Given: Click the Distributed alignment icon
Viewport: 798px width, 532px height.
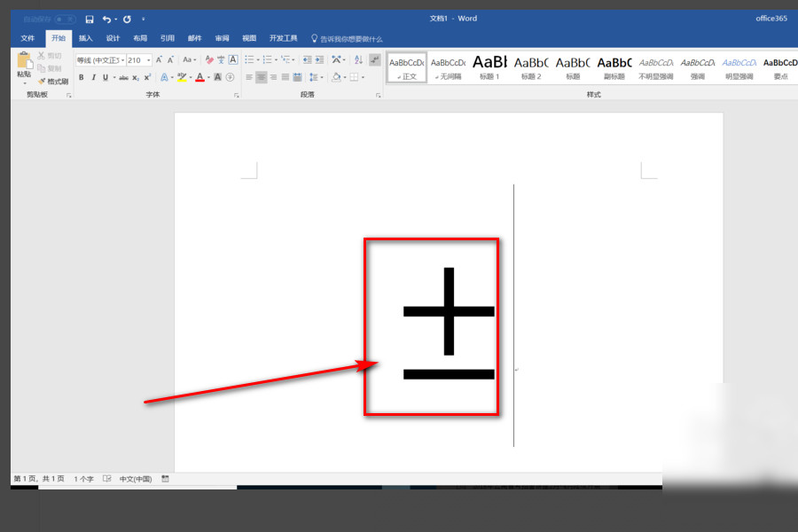Looking at the screenshot, I should tap(297, 77).
